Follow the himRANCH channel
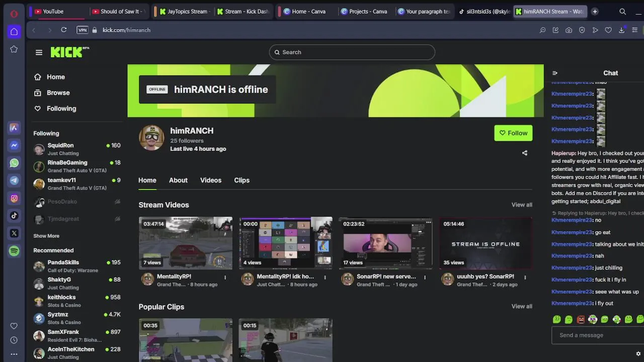The width and height of the screenshot is (644, 362). click(x=513, y=133)
